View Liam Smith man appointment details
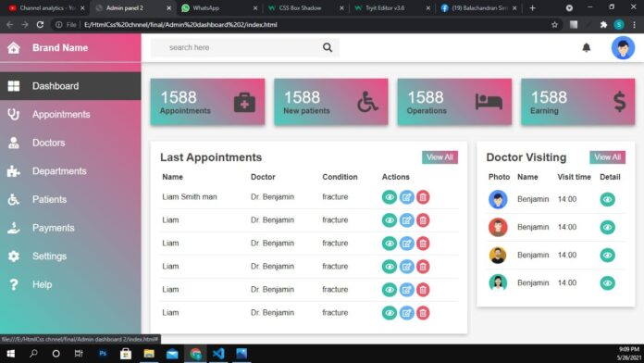 click(x=390, y=197)
